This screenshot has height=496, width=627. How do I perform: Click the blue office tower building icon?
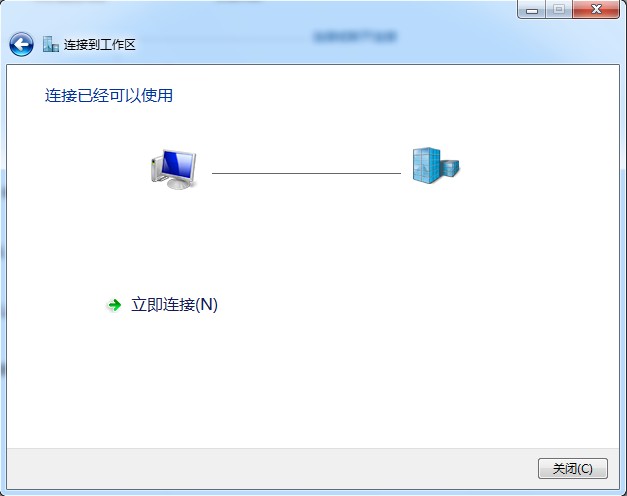click(427, 165)
